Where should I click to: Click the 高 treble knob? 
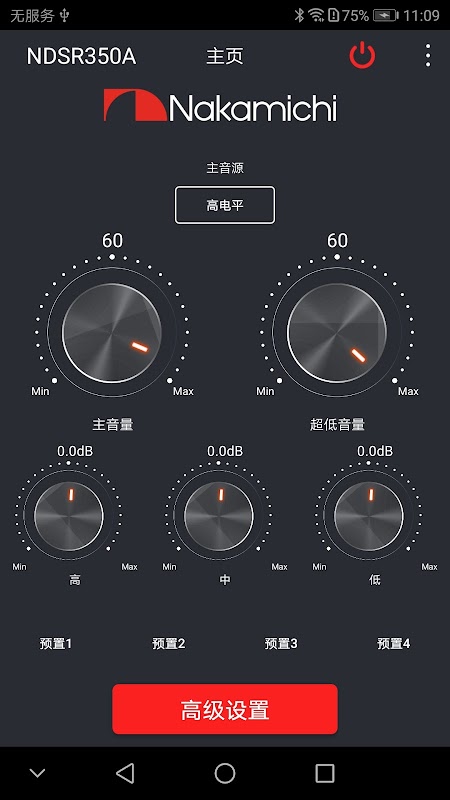coord(69,516)
